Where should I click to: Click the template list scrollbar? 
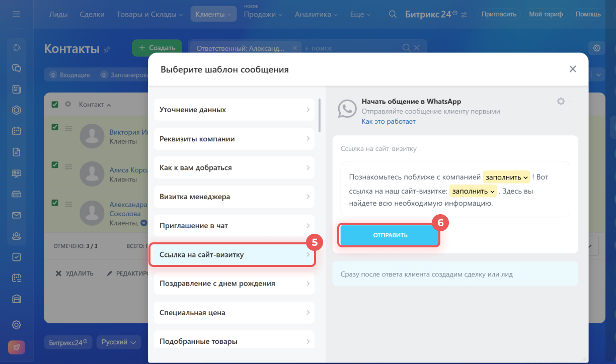[x=320, y=116]
